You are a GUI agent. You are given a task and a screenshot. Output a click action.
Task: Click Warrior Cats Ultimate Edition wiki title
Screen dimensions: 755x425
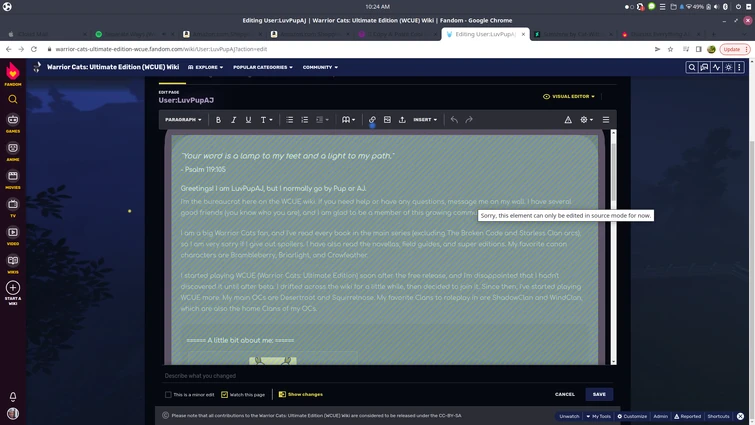(113, 67)
